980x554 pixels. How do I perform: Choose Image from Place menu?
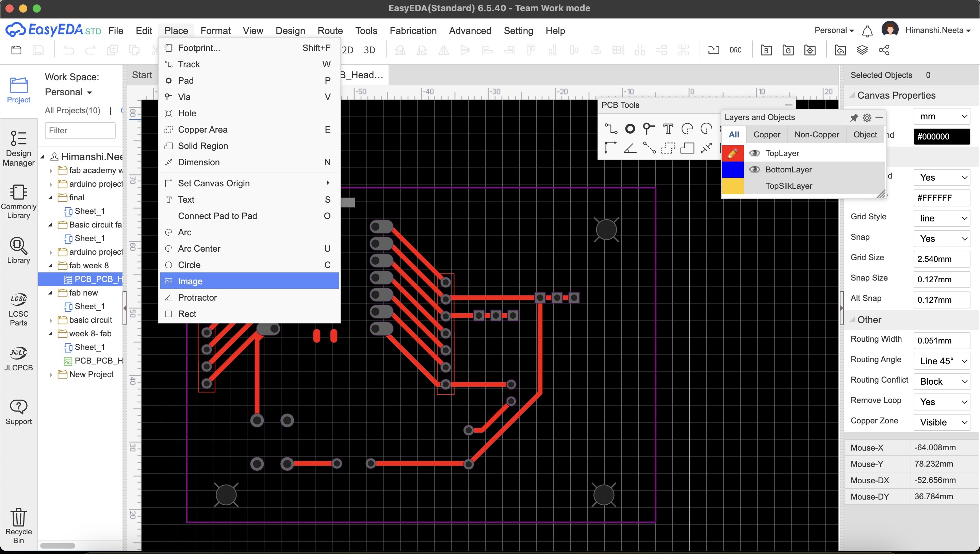249,281
